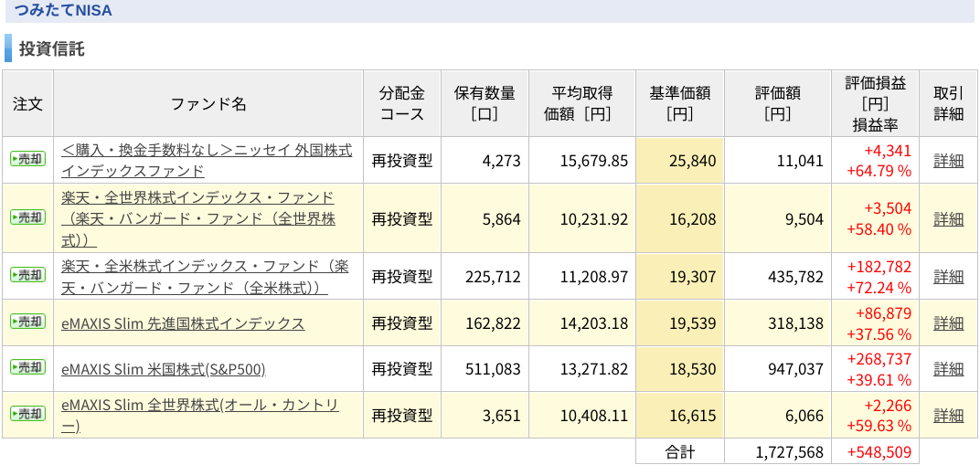Open ニッセイ 外国株式インデックスファンド link
Image resolution: width=980 pixels, height=465 pixels.
(207, 160)
